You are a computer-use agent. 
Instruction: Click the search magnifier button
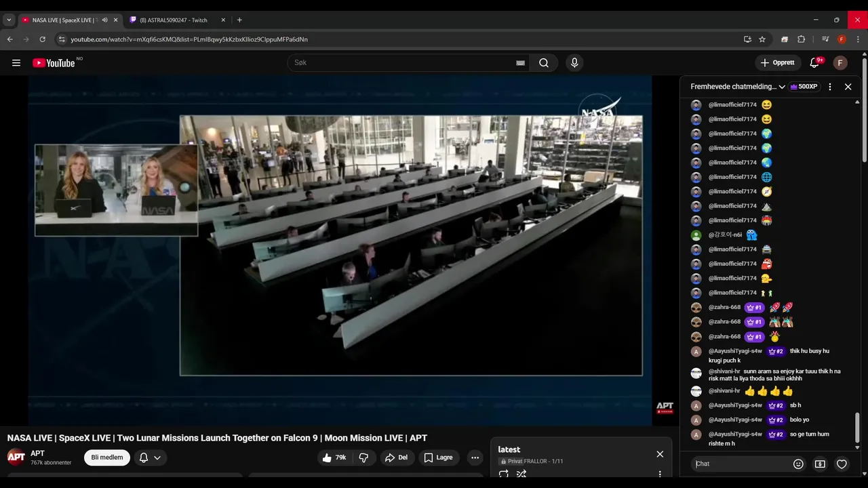tap(544, 63)
